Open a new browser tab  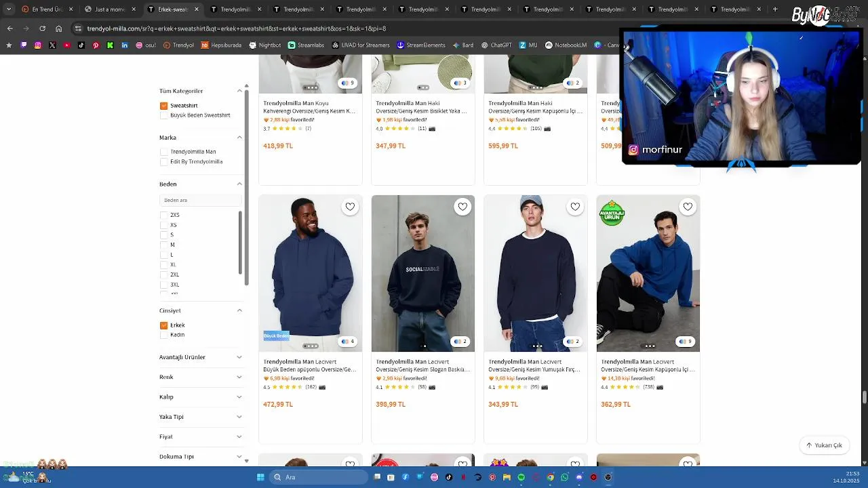[x=775, y=9]
